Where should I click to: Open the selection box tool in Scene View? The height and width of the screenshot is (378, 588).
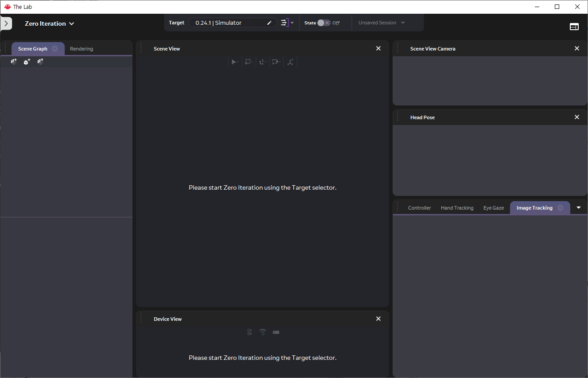pos(249,62)
